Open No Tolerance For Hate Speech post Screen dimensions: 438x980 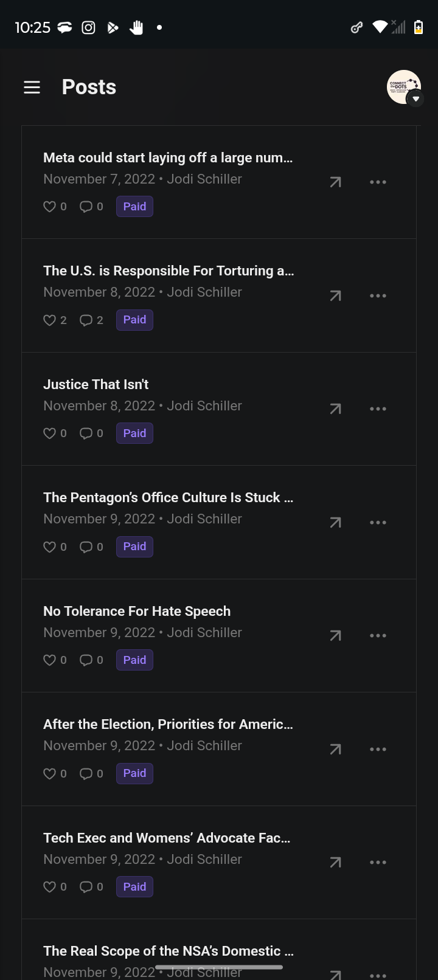(137, 611)
